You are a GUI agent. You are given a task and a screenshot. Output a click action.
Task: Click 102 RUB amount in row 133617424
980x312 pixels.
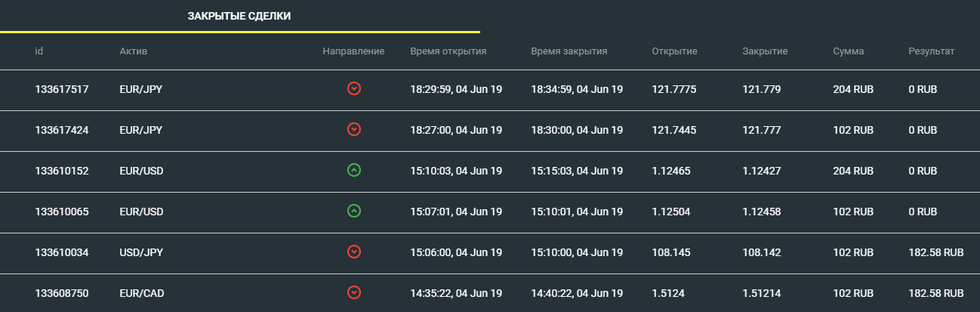[x=853, y=130]
